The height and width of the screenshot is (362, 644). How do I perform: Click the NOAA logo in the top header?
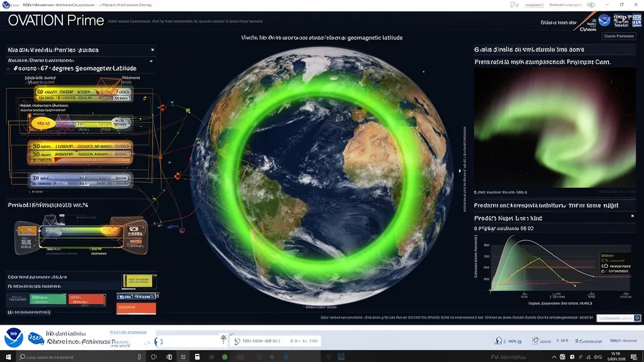(x=604, y=20)
